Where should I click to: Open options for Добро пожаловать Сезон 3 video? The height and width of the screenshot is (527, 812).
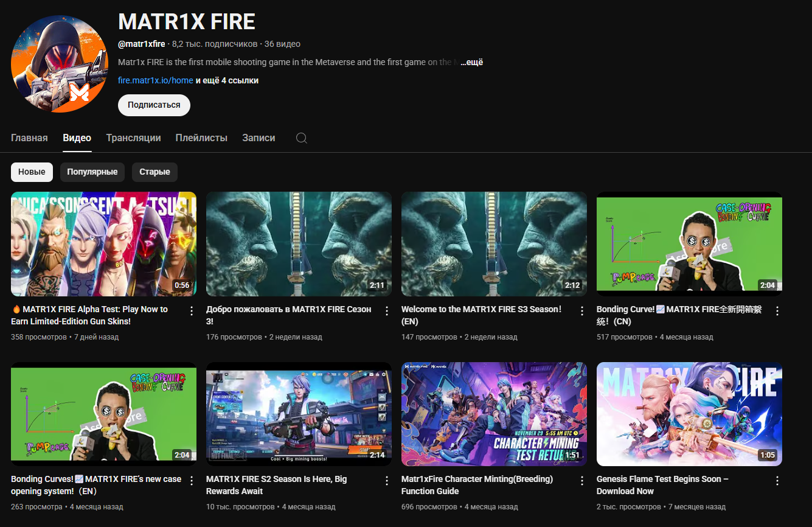[387, 311]
